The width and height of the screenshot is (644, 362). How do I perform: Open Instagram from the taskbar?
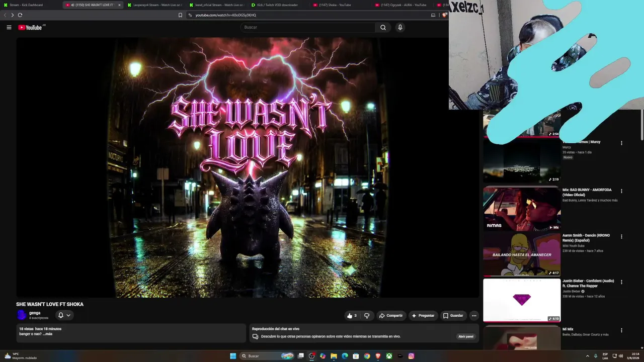411,356
